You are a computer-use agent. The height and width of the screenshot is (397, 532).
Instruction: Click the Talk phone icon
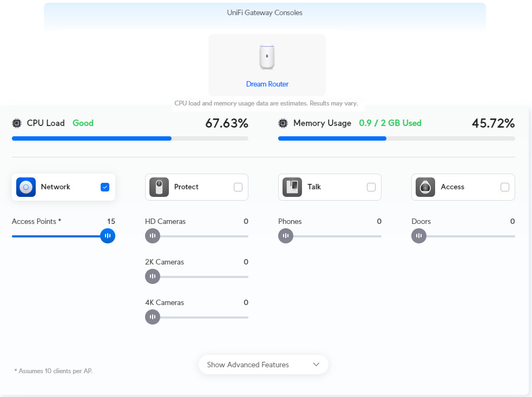[292, 187]
